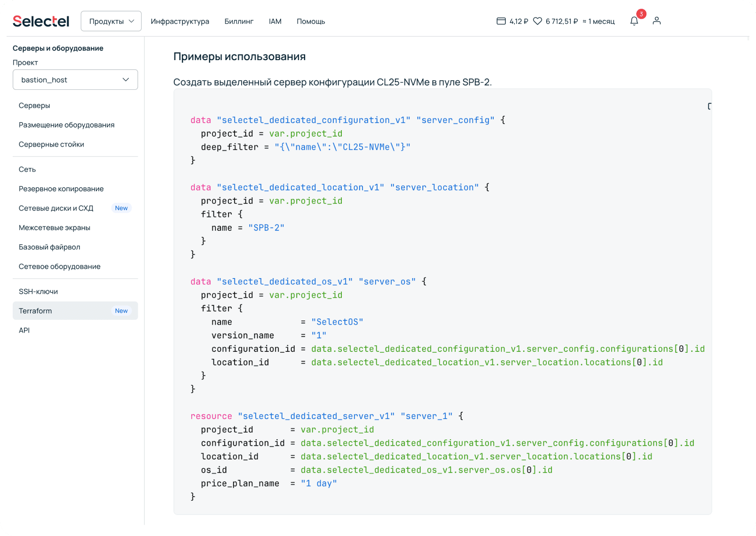This screenshot has width=756, height=536.
Task: Click the os_id line in resource block
Action: [377, 470]
